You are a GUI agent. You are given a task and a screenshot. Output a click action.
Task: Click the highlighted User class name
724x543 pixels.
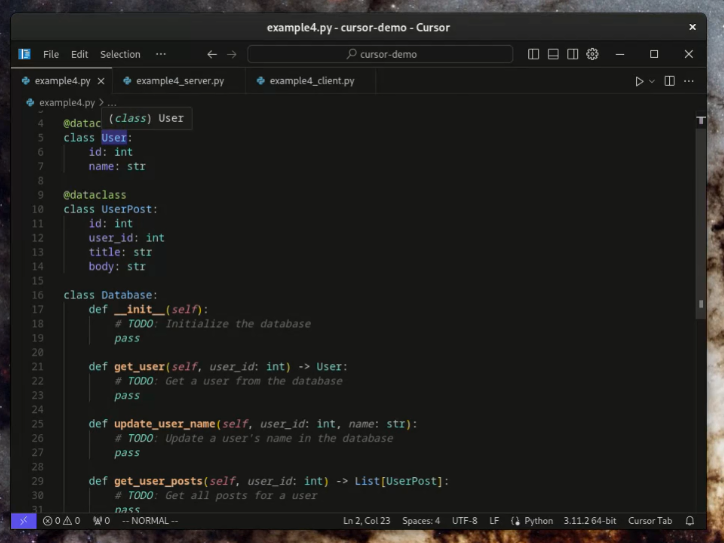[x=114, y=138]
